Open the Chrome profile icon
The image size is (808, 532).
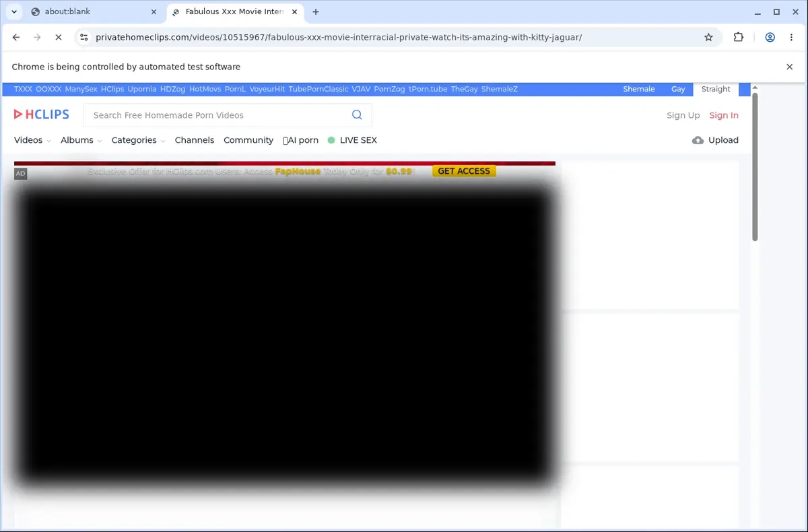click(770, 37)
